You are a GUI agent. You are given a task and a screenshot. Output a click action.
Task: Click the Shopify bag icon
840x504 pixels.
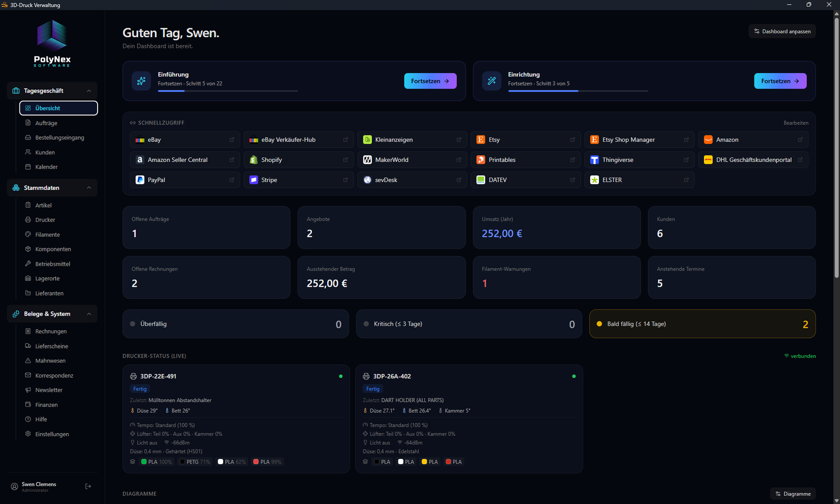[x=254, y=160]
